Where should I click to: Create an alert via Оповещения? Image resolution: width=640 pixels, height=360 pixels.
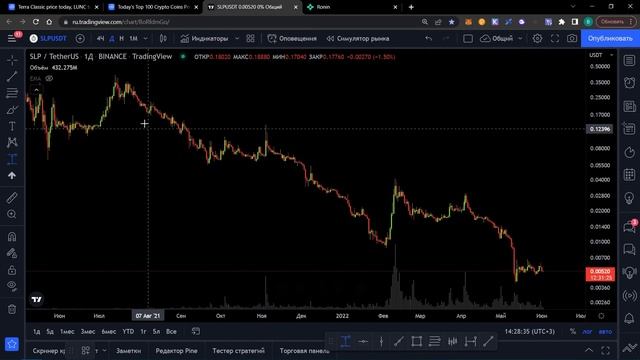(292, 38)
